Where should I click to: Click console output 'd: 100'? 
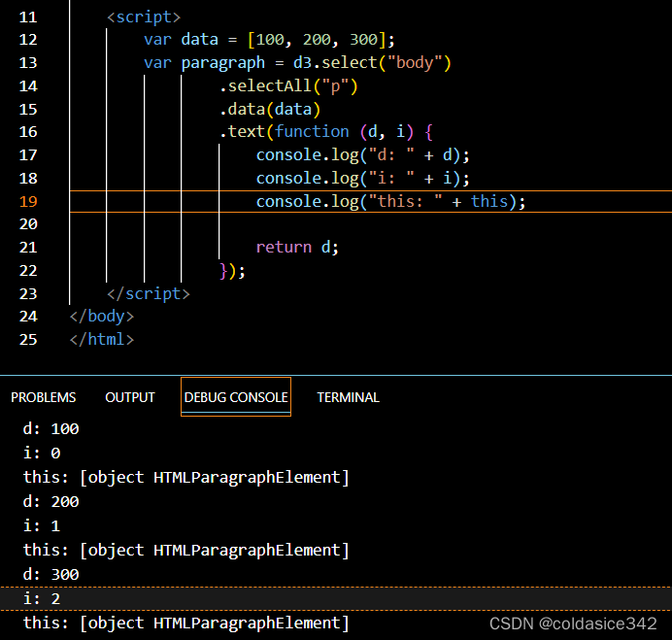[x=51, y=429]
